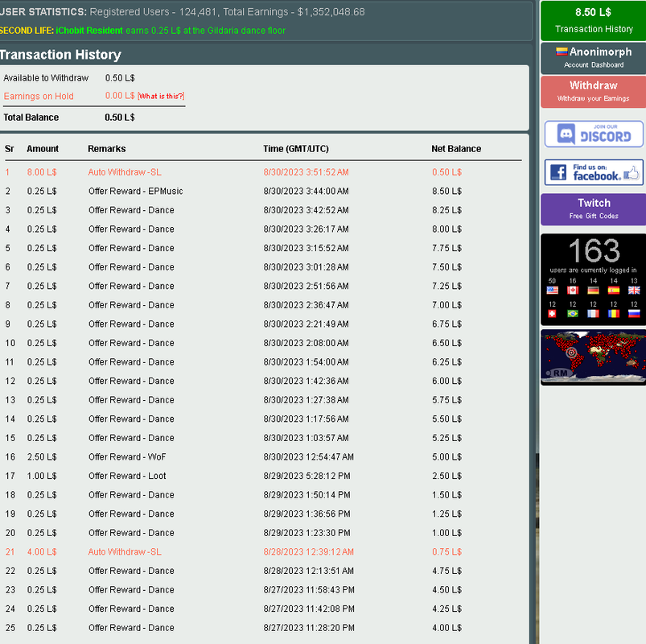
Task: Select the Earnings on Hold label
Action: click(x=39, y=96)
